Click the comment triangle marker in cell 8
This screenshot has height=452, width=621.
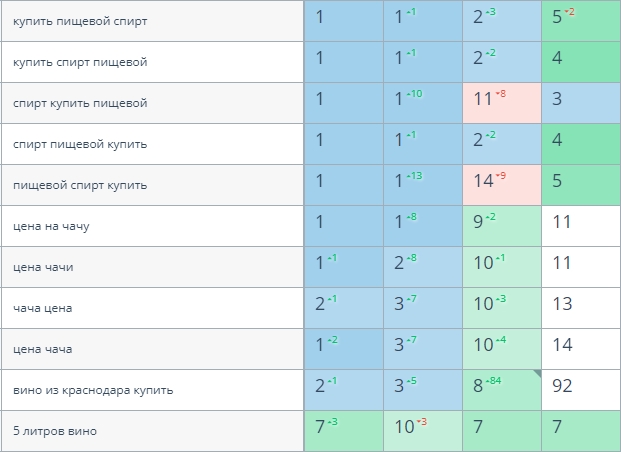coord(536,374)
